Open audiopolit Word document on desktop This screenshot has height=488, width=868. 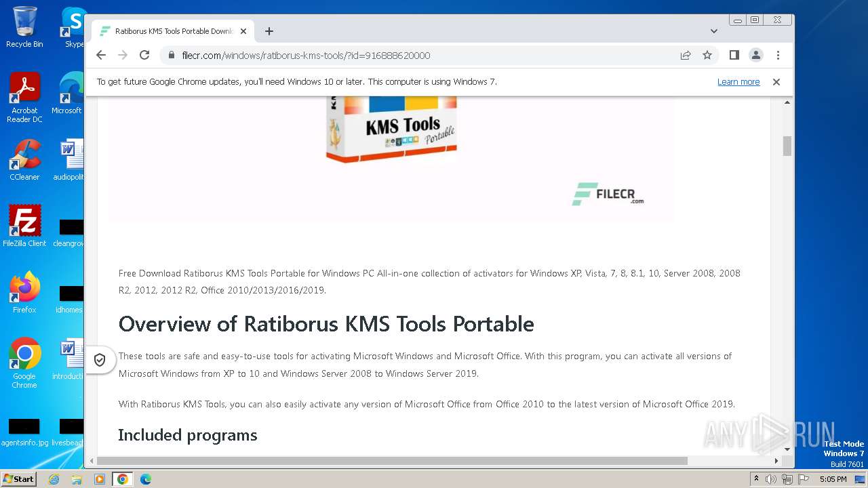click(x=68, y=160)
